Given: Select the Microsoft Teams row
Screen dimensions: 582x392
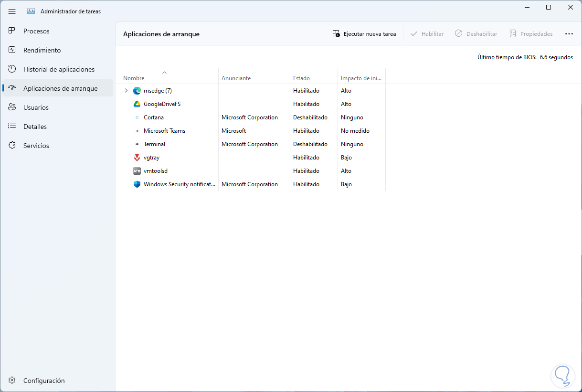Looking at the screenshot, I should 164,131.
